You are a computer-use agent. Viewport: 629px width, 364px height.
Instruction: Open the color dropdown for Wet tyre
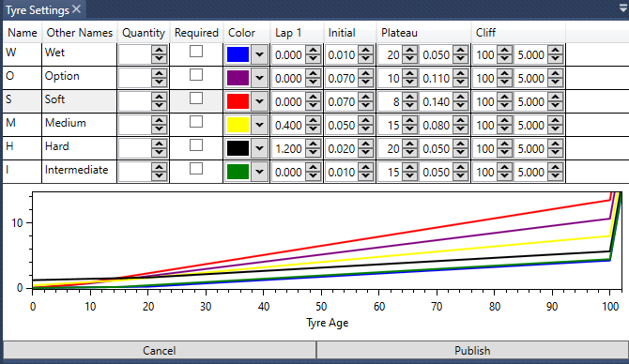(259, 54)
